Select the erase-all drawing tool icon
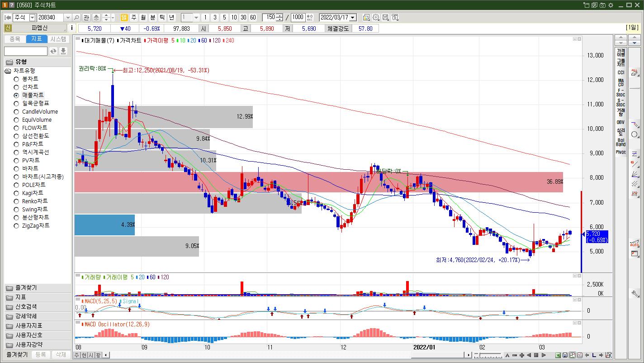The height and width of the screenshot is (363, 644). coord(635,72)
